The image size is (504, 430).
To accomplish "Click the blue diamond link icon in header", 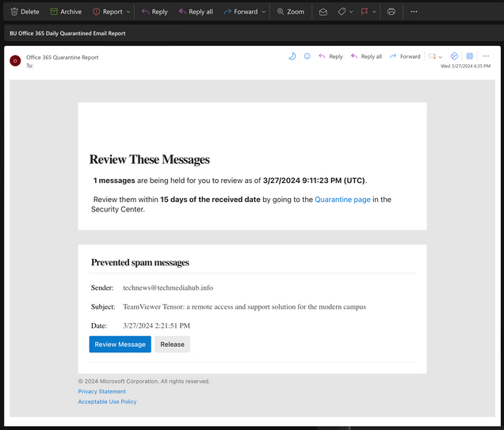I will (454, 56).
